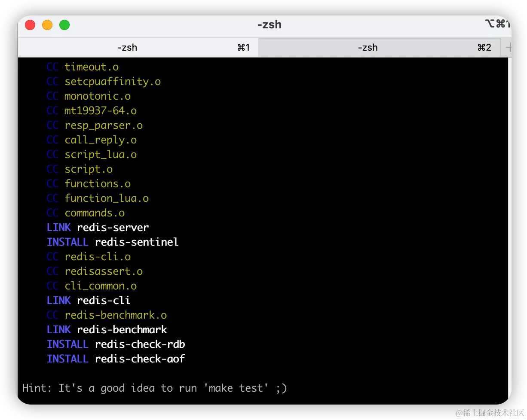Click the mt19937-64.o text
Viewport: 527px width, 420px height.
click(101, 111)
